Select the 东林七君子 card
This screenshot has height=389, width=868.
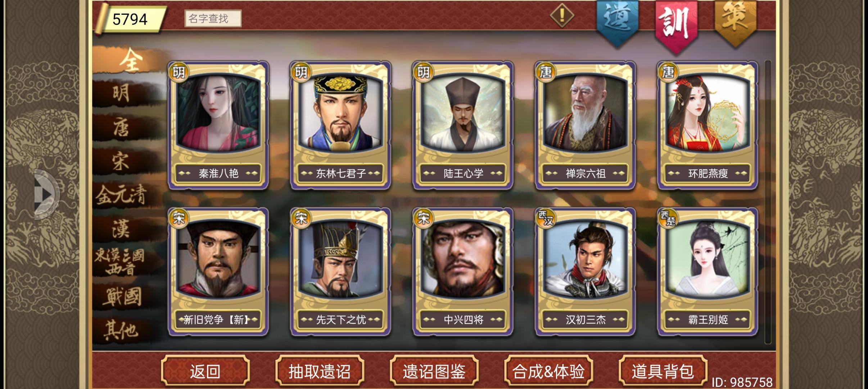point(340,125)
